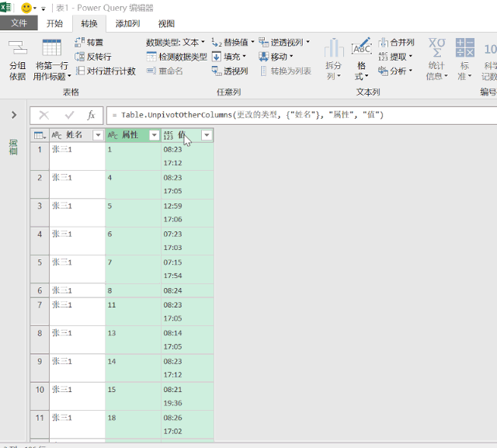This screenshot has width=497, height=448.
Task: Select row number 6
Action: 40,290
